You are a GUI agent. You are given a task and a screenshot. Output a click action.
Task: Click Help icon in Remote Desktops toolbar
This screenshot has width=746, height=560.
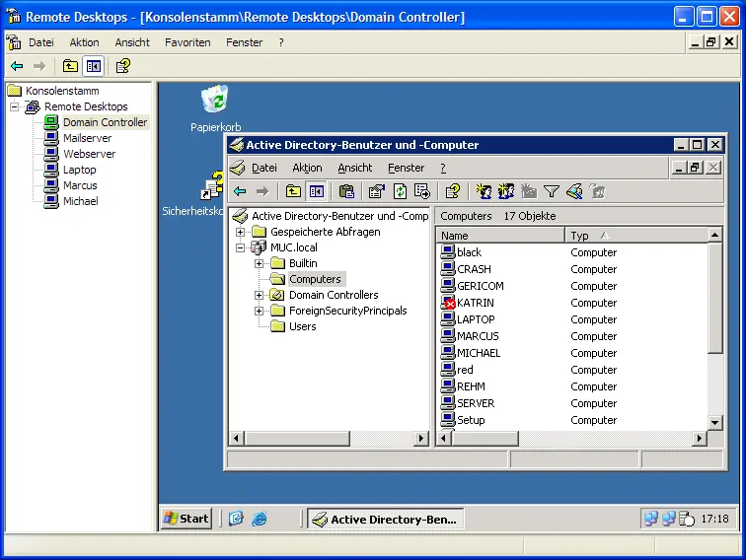click(x=123, y=66)
